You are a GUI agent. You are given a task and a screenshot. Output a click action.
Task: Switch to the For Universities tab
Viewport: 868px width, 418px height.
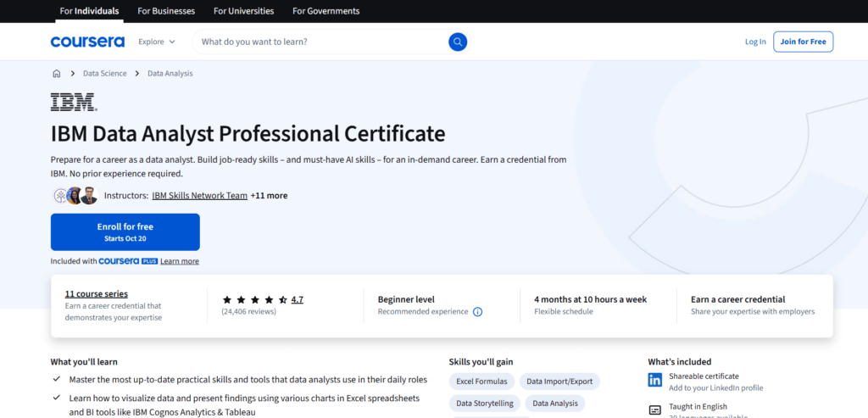[243, 11]
